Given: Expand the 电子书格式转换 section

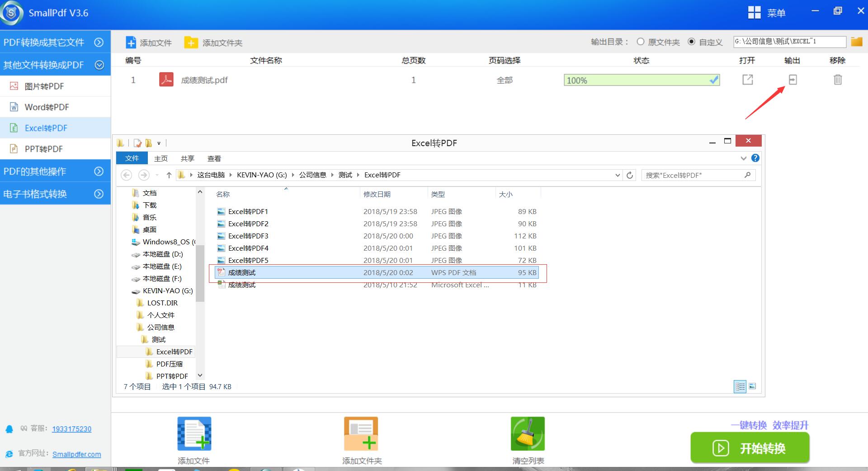Looking at the screenshot, I should point(55,194).
